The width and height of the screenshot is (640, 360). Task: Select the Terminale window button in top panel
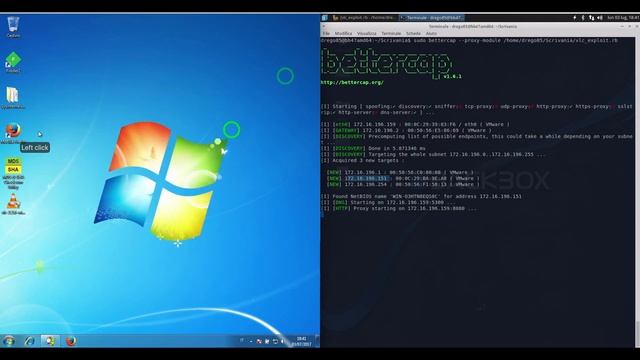click(x=431, y=18)
